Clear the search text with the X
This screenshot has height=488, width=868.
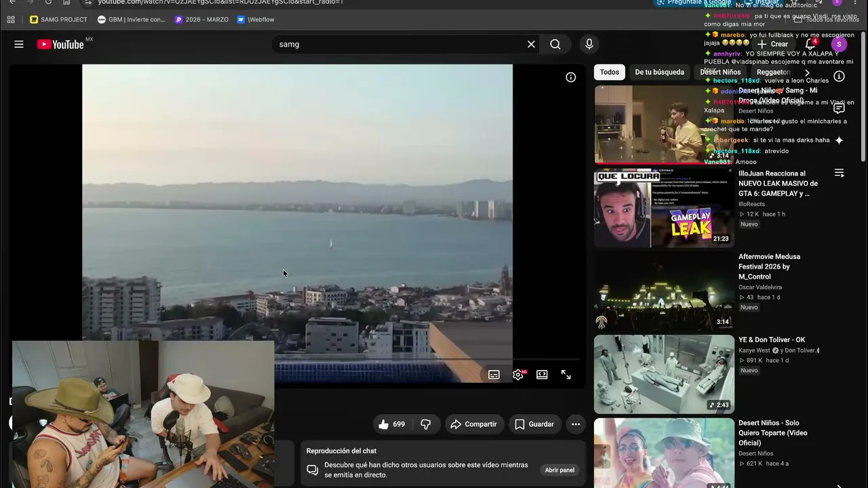click(x=531, y=44)
